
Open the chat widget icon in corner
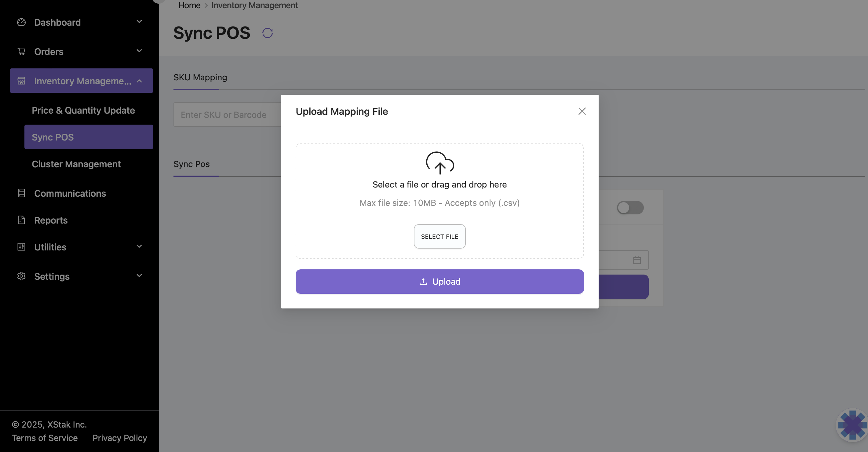coord(852,425)
